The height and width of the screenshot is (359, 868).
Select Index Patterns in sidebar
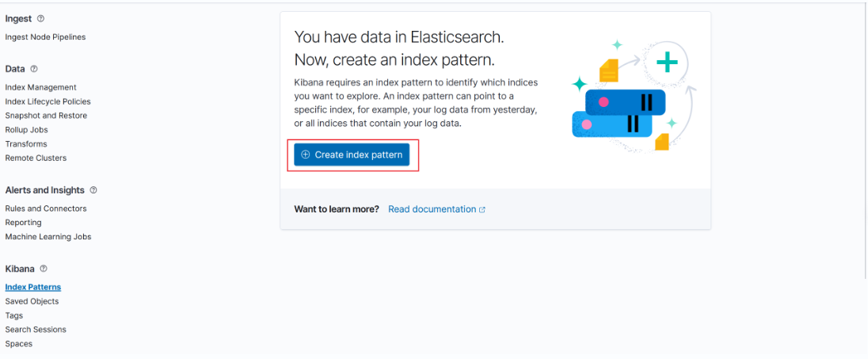[x=33, y=287]
